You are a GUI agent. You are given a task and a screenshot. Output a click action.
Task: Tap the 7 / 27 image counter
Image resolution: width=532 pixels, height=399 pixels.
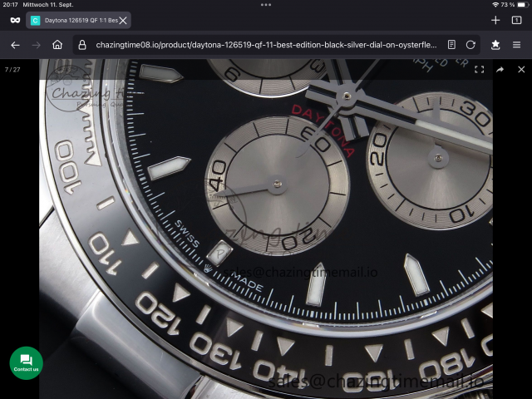tap(12, 70)
